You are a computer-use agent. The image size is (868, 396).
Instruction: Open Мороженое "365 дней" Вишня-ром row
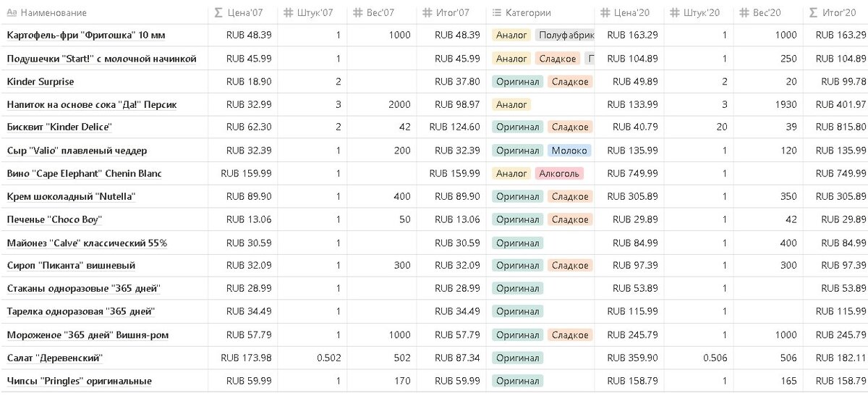87,335
